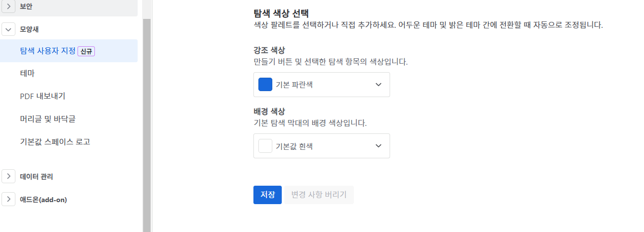
Task: Select 테마 in the sidebar
Action: 69,74
